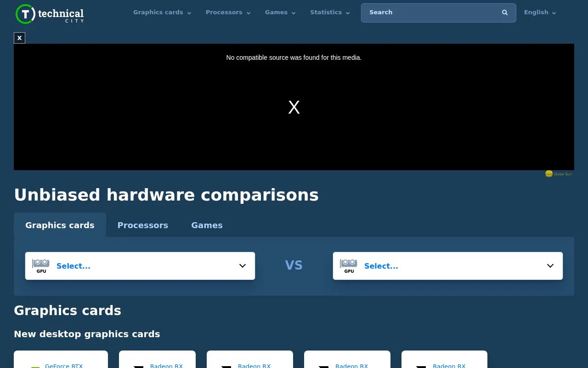
Task: Click the search magnifier icon
Action: click(505, 12)
